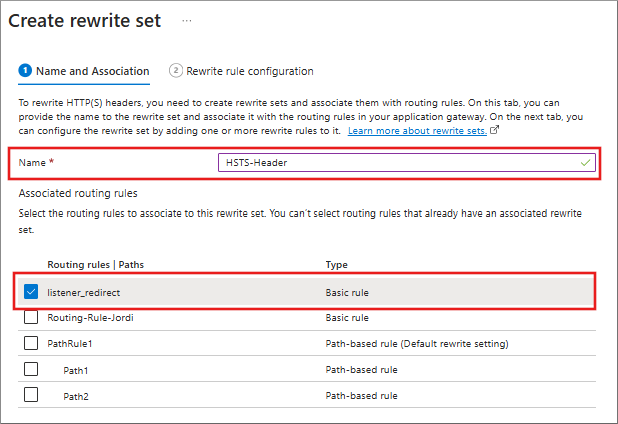
Task: Enable the Routing-Rule-Jordi checkbox
Action: (x=31, y=317)
